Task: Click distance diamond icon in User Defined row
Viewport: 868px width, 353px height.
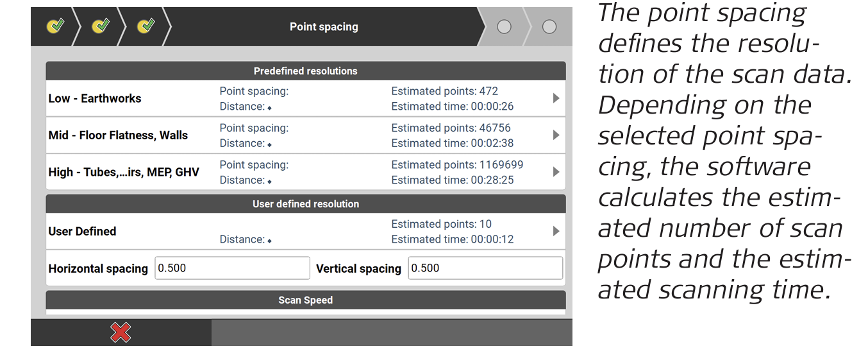Action: [270, 241]
